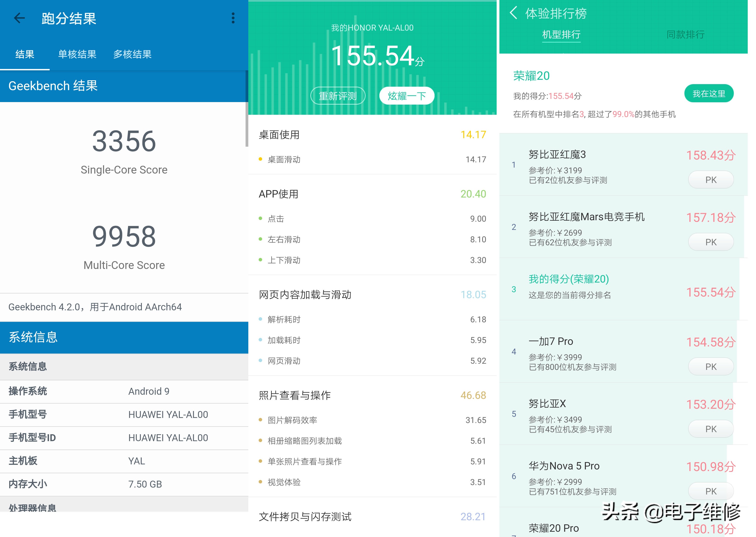Tap the Geekbench 结果 header bar
756x537 pixels.
124,86
